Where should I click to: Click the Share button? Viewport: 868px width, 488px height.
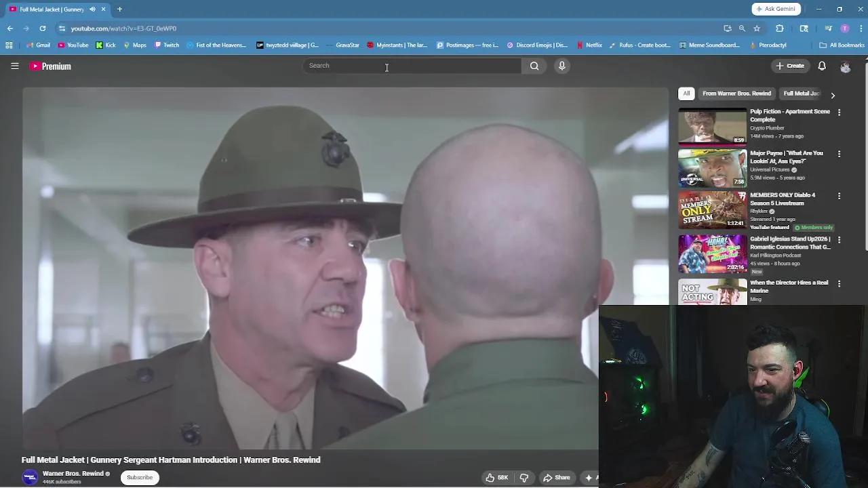(x=557, y=478)
